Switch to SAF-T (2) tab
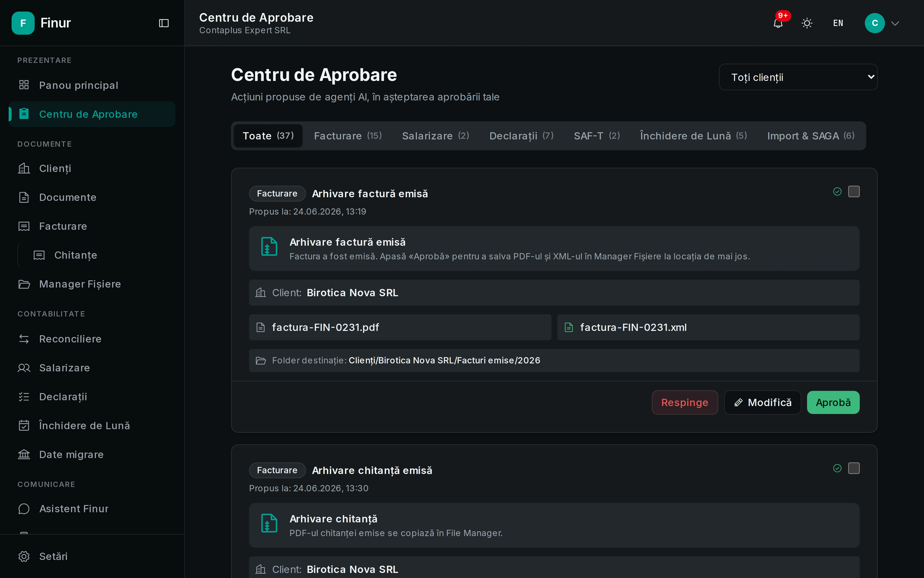 point(597,136)
